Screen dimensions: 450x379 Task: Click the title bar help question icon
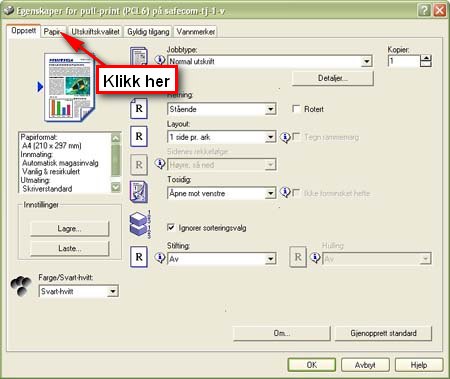click(x=424, y=10)
